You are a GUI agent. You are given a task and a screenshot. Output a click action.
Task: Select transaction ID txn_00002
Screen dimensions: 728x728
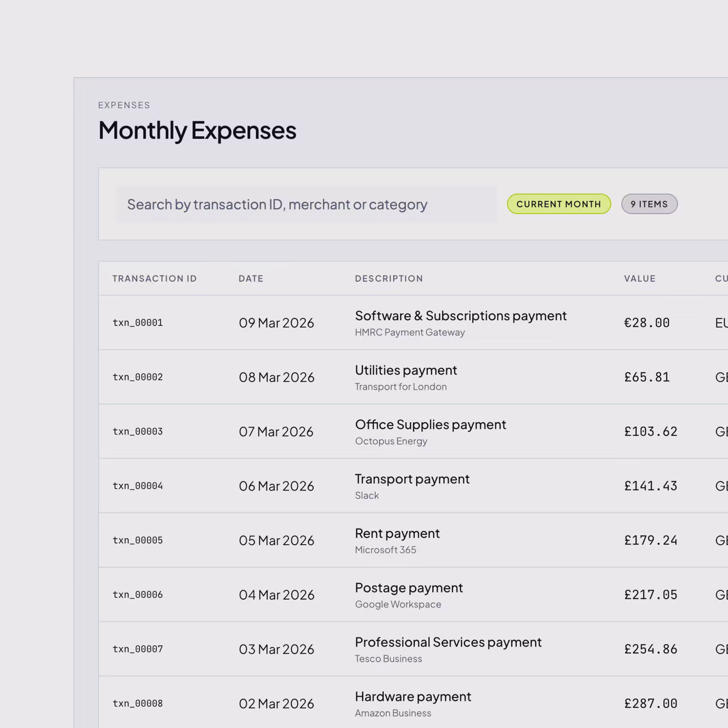tap(138, 377)
